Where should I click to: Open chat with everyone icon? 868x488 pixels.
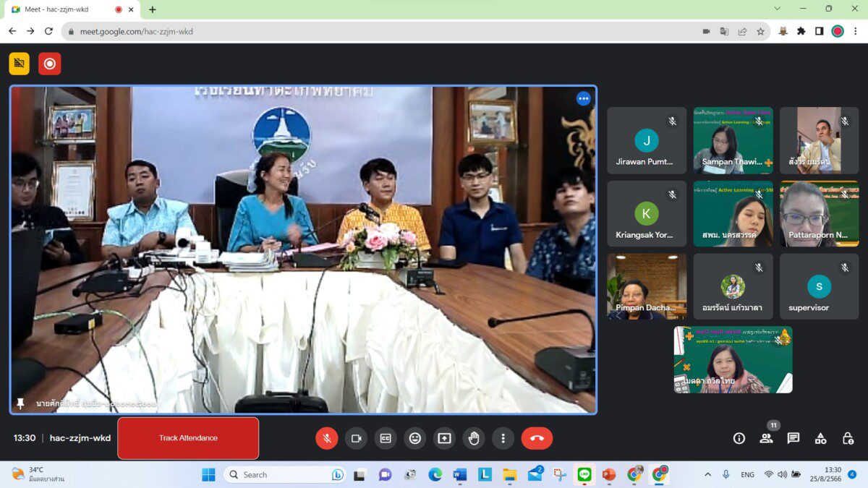[x=793, y=438]
